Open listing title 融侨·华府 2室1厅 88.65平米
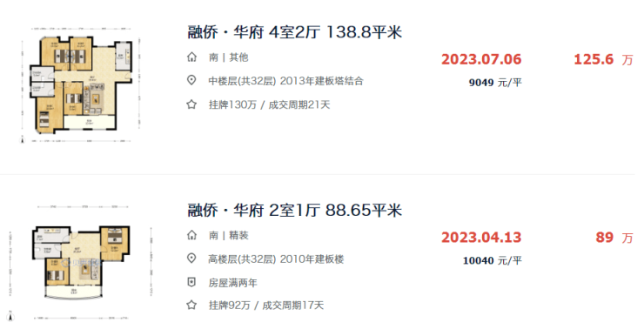644x336 pixels. (294, 211)
